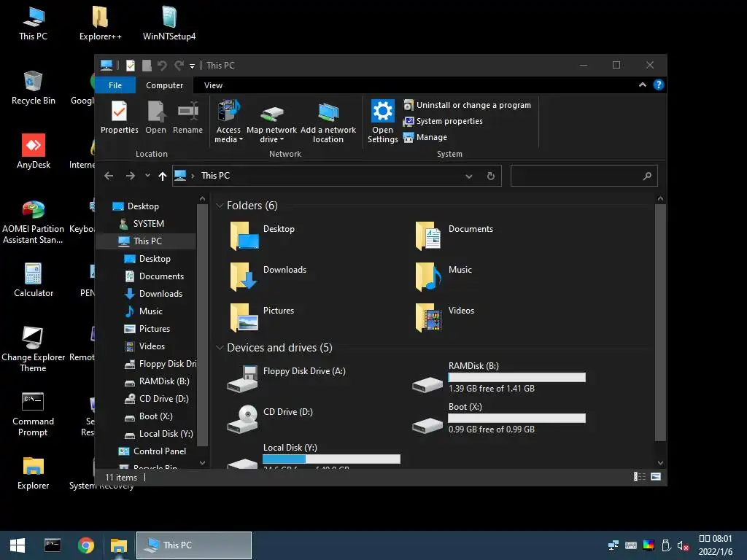
Task: Go up one level with Up arrow
Action: 163,176
